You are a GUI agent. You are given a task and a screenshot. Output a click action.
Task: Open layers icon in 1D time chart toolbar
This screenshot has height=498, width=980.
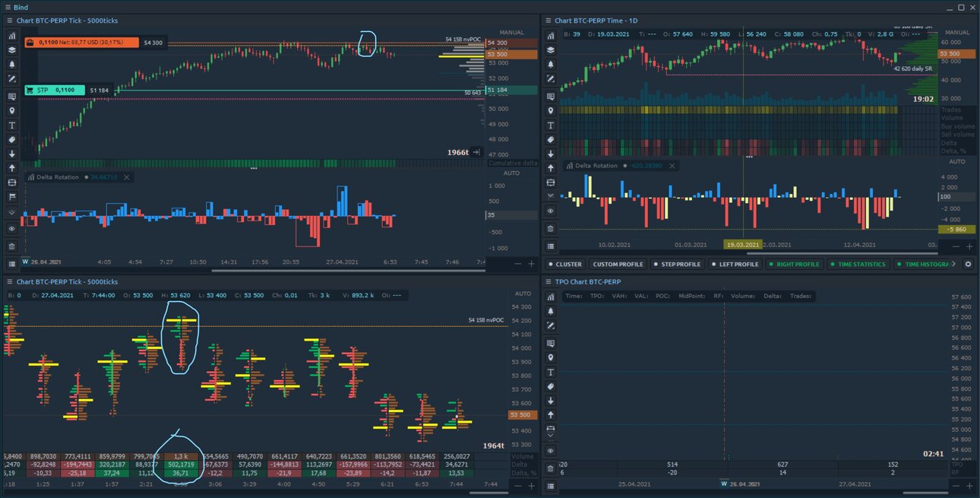coord(551,50)
